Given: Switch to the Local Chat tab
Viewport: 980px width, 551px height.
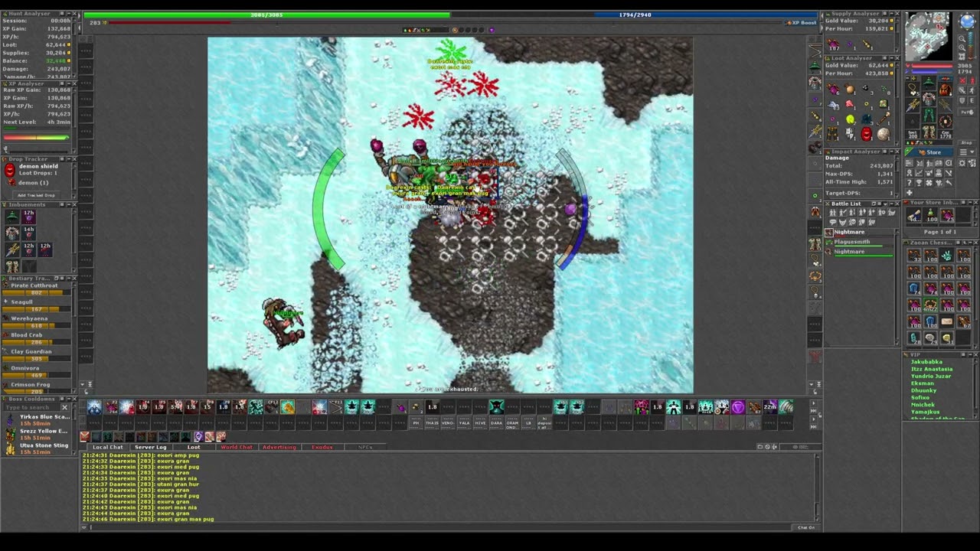Looking at the screenshot, I should pyautogui.click(x=108, y=447).
